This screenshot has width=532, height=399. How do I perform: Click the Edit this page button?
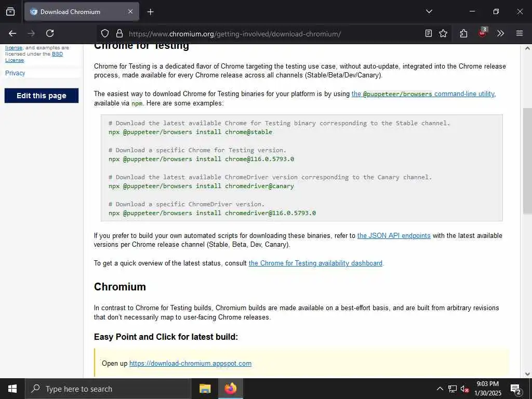pos(42,96)
